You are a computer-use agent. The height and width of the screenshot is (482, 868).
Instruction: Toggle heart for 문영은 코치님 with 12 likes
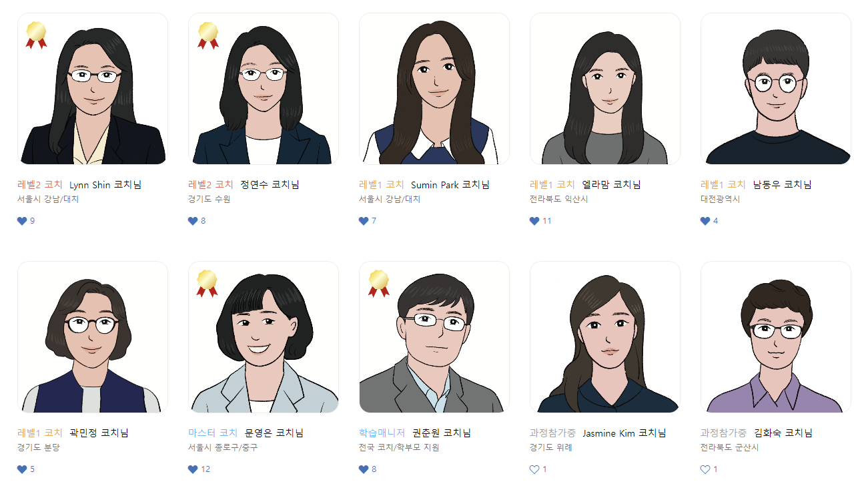pyautogui.click(x=193, y=469)
